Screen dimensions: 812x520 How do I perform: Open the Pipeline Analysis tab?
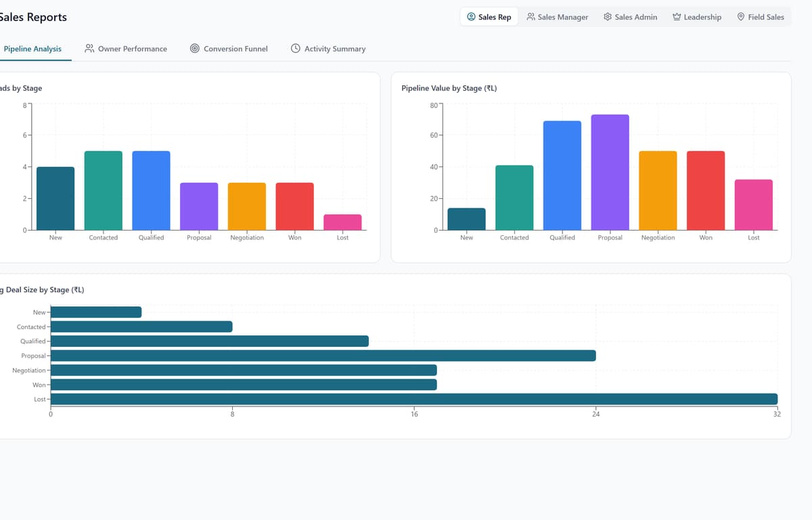[x=32, y=49]
